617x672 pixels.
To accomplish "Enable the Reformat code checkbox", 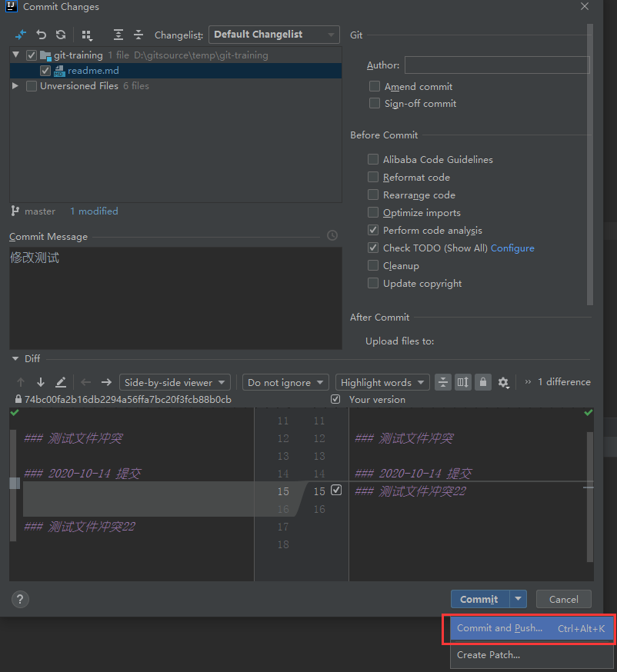I will point(373,177).
